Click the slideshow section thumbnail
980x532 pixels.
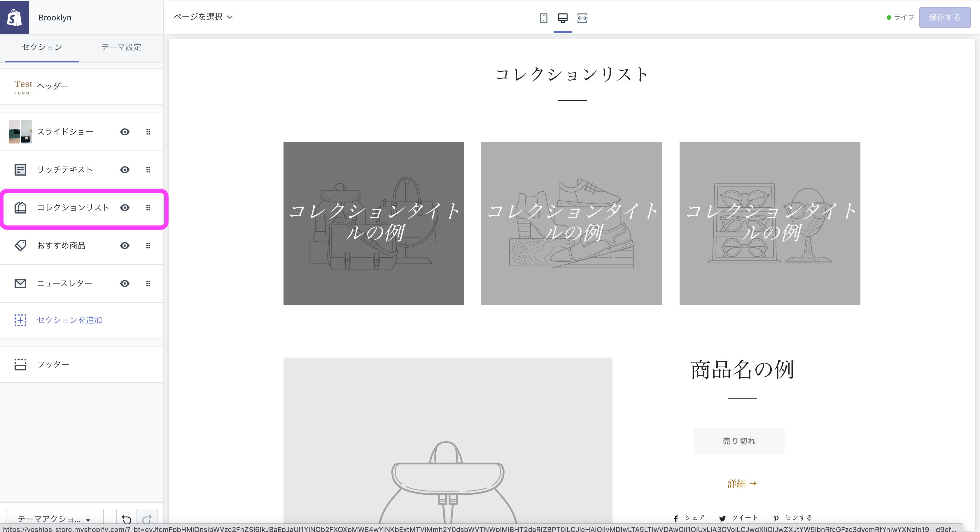[x=20, y=132]
